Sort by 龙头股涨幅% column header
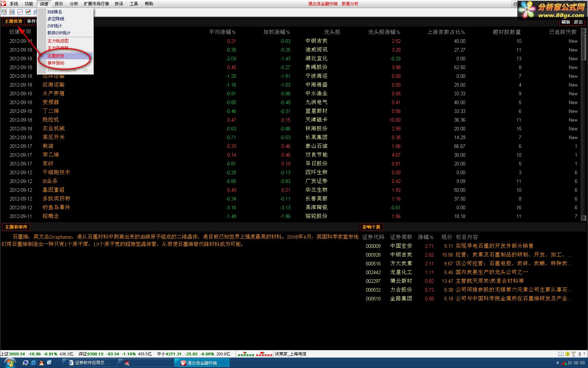This screenshot has width=588, height=368. click(x=384, y=32)
